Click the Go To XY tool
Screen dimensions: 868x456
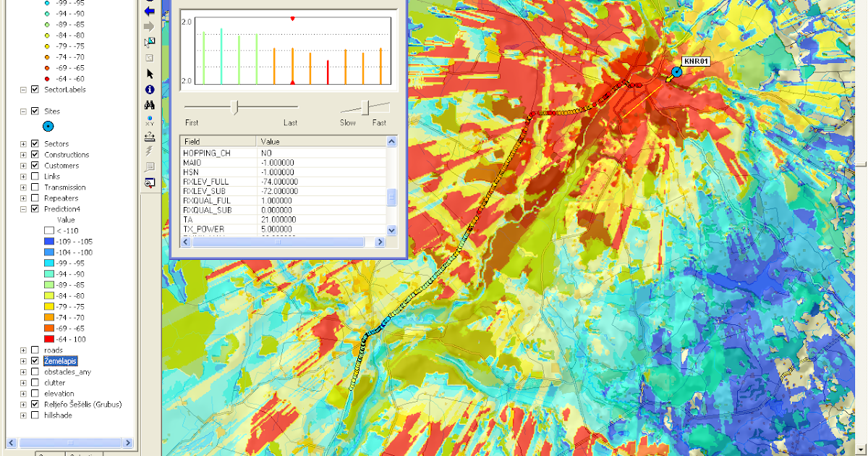(x=150, y=120)
